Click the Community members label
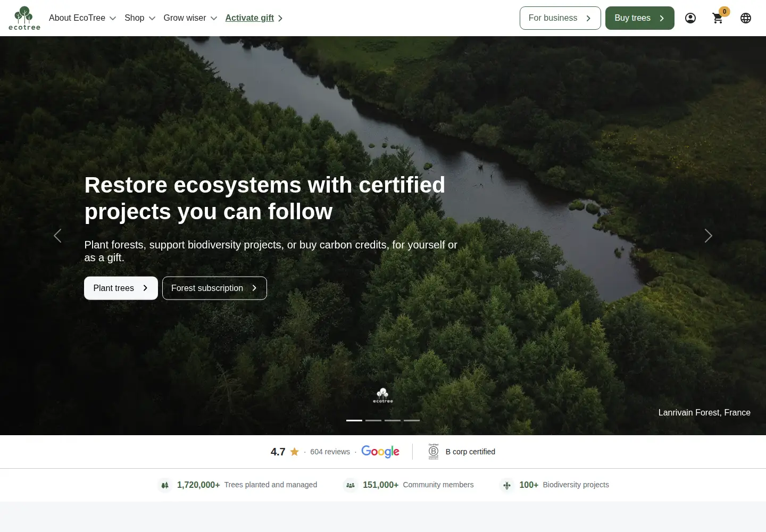 [438, 485]
